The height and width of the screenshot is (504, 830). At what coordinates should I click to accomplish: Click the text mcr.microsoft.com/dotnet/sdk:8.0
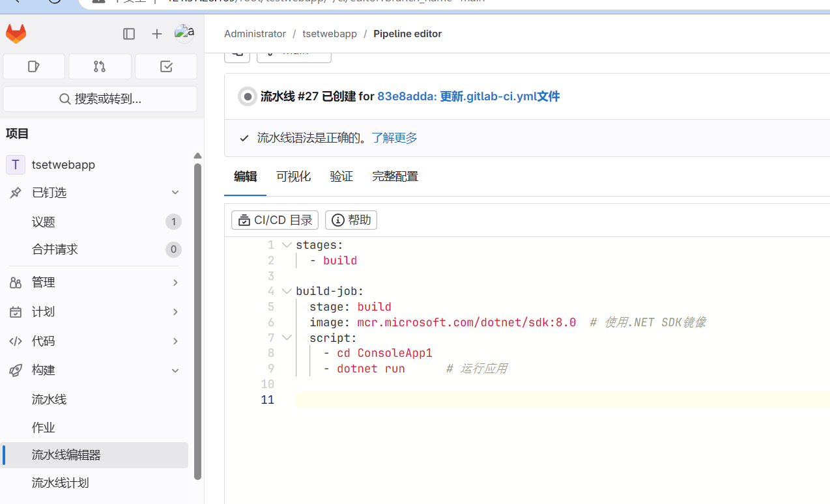[x=466, y=322]
